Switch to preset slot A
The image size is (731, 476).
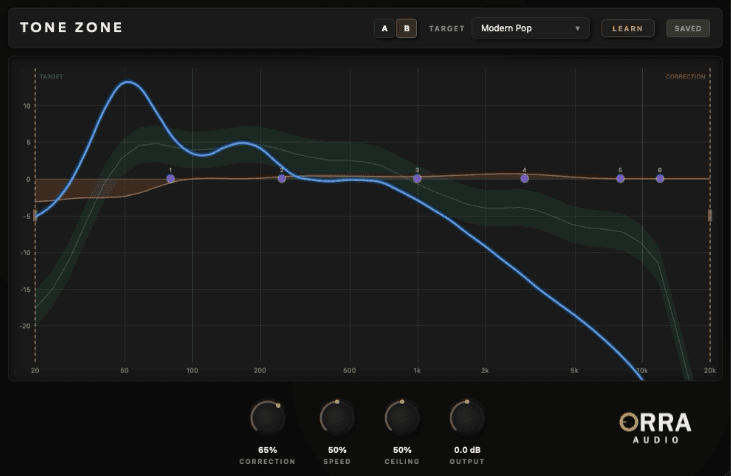[384, 28]
